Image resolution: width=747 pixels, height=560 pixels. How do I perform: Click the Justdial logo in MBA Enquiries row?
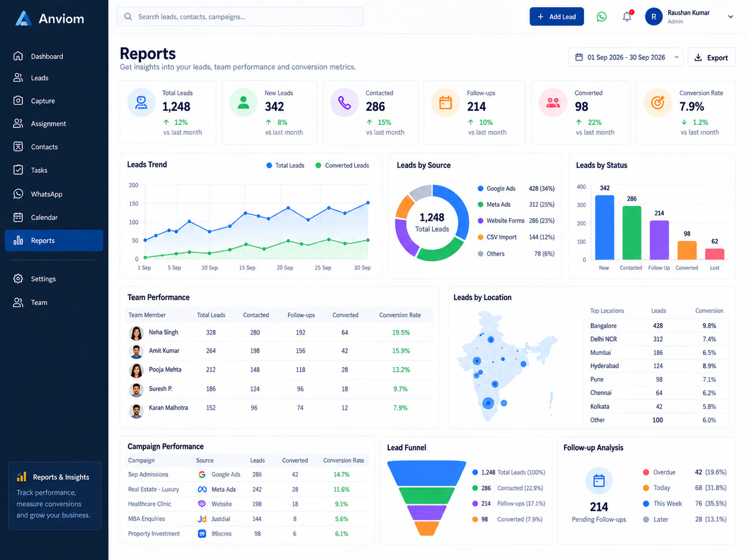click(x=202, y=519)
